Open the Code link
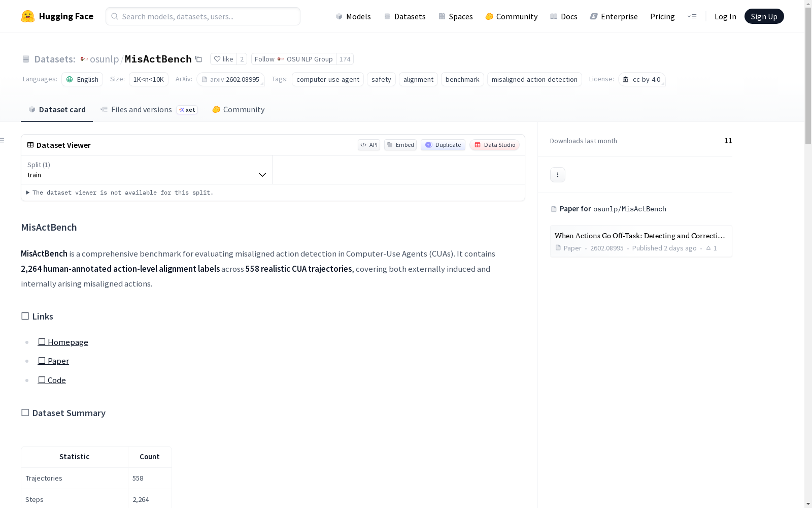The height and width of the screenshot is (508, 812). pos(52,380)
